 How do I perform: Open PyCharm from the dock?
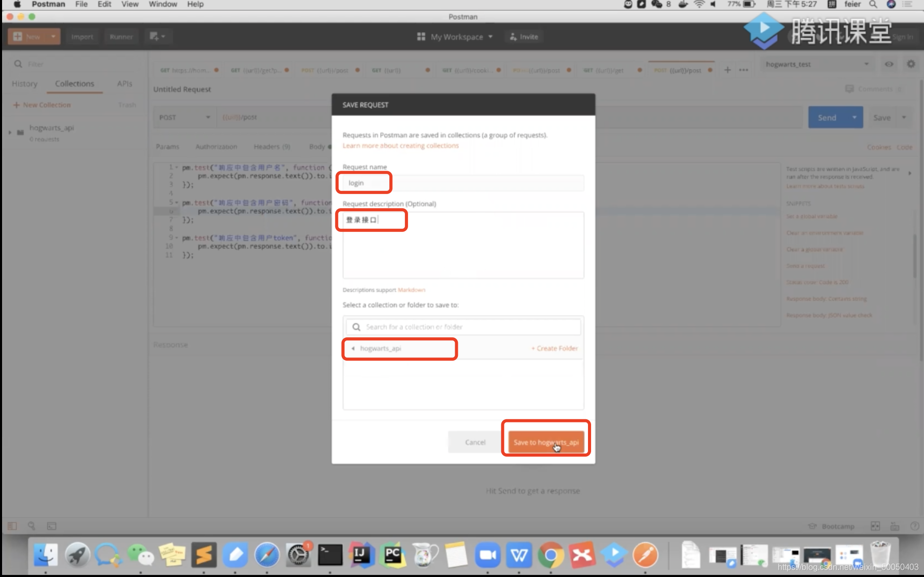(x=393, y=555)
